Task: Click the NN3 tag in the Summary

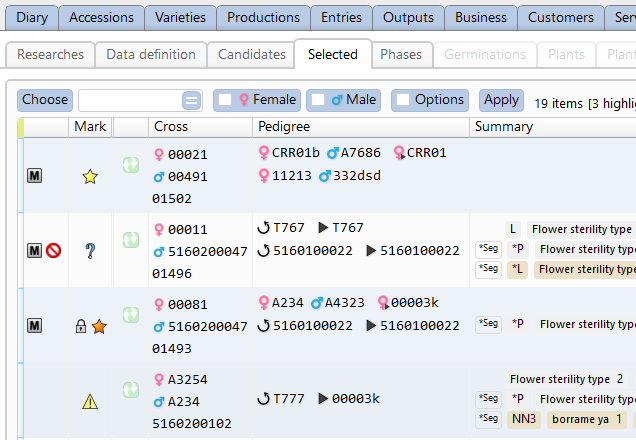Action: pos(524,418)
